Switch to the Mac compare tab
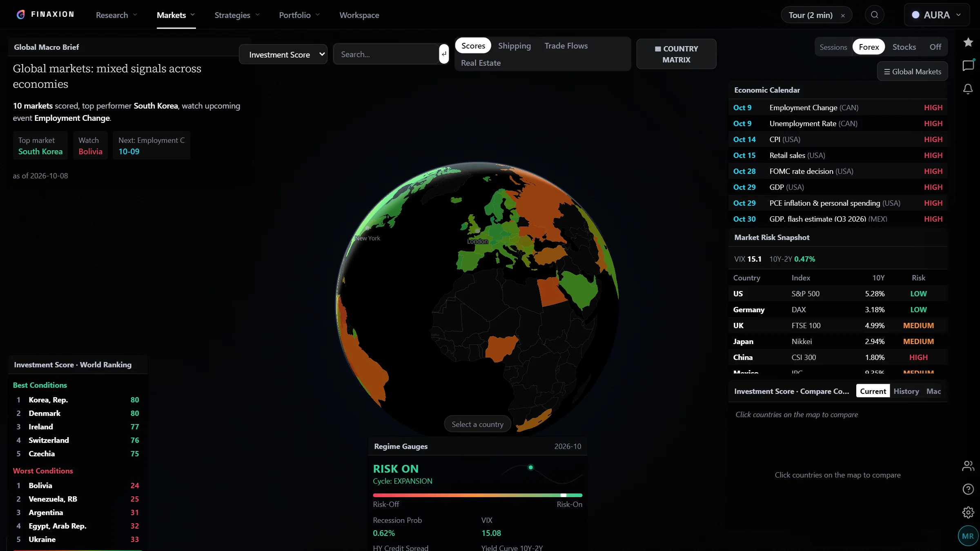The height and width of the screenshot is (551, 980). (x=933, y=391)
